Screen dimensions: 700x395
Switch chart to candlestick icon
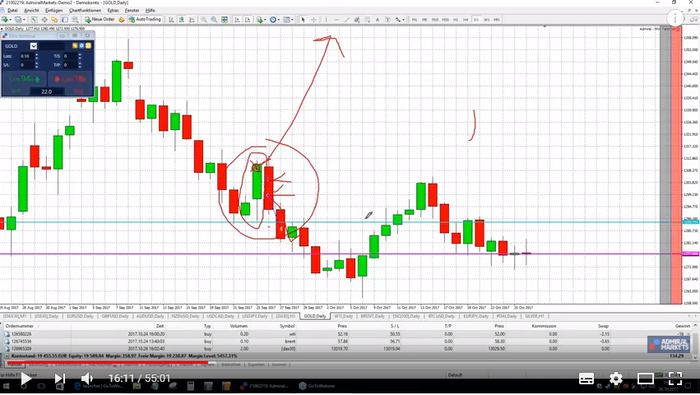[182, 20]
